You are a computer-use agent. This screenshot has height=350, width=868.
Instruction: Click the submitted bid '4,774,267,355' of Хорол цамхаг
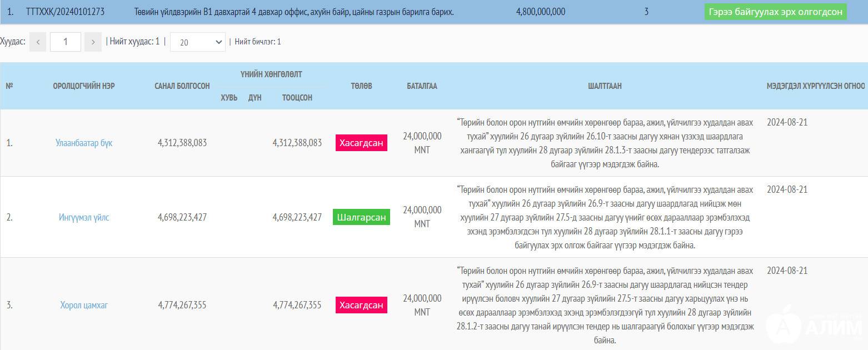[x=182, y=305]
